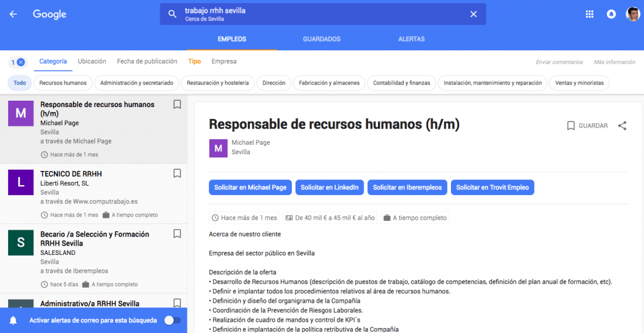
Task: Click the 'Hace más de 1 mes' tag in details
Action: pos(245,218)
